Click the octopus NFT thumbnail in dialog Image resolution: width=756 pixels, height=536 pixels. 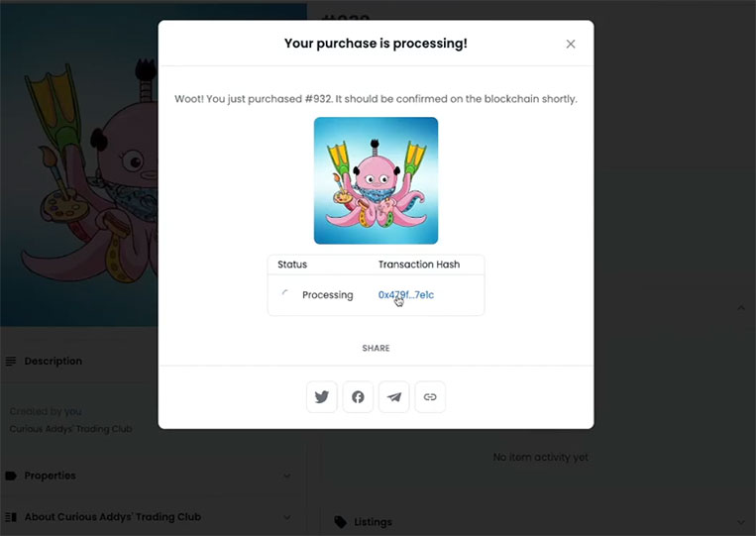pyautogui.click(x=377, y=180)
